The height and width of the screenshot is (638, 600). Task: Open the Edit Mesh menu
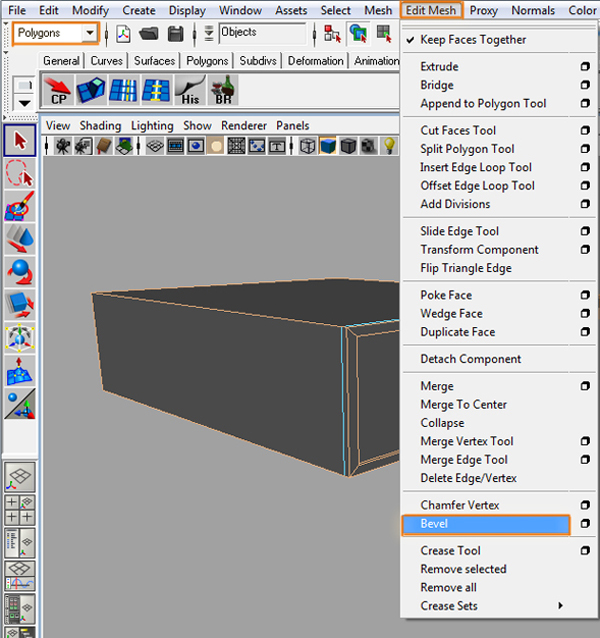tap(431, 10)
